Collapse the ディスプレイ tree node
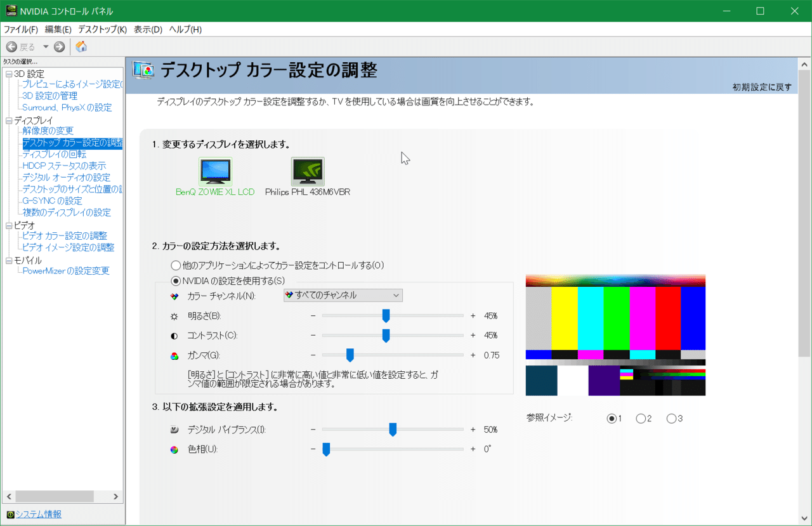The width and height of the screenshot is (812, 526). click(x=9, y=121)
